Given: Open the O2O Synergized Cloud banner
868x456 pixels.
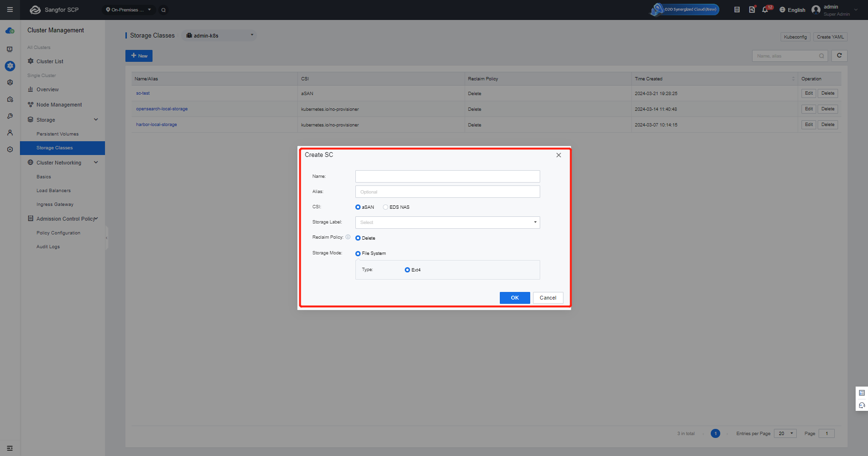Looking at the screenshot, I should 685,9.
